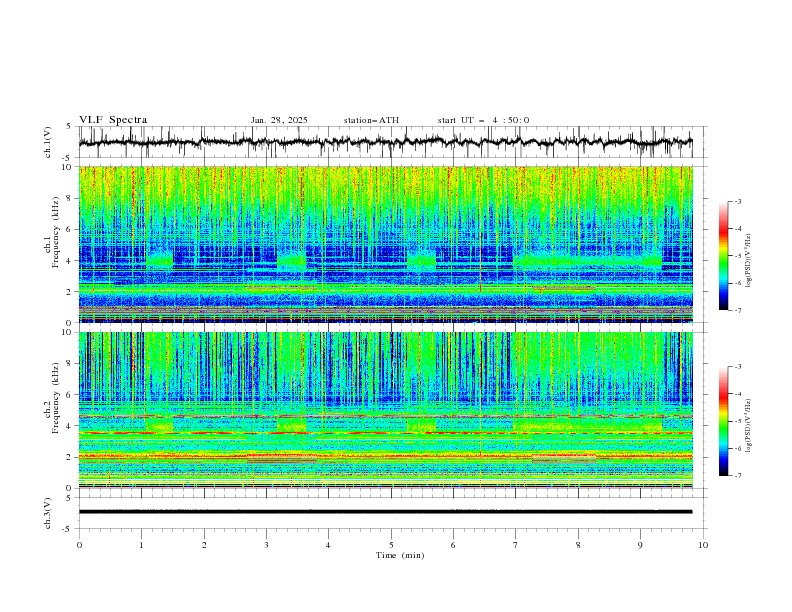This screenshot has height=612, width=792.
Task: Click the "-3" tick on ch.1 colorbar
Action: [737, 201]
